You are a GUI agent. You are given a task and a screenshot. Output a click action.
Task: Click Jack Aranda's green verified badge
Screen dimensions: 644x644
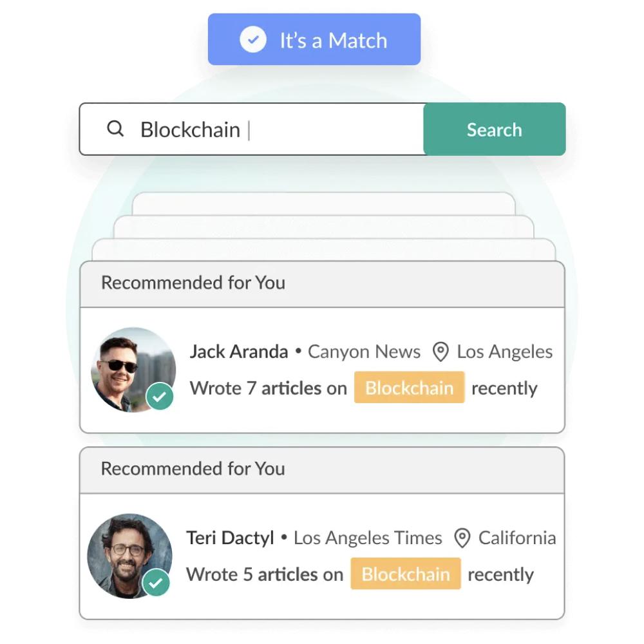(159, 397)
